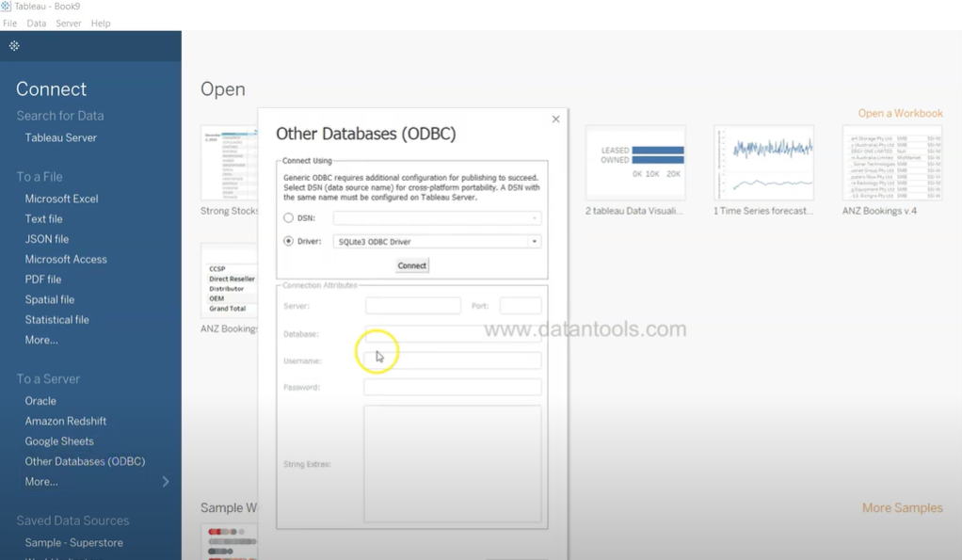Click Search for Data heading

pyautogui.click(x=60, y=116)
